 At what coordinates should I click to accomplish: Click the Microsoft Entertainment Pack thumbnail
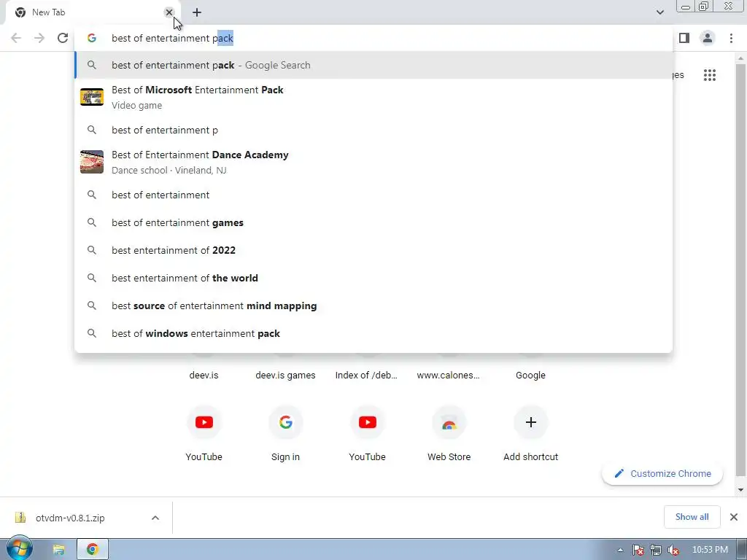pos(91,97)
